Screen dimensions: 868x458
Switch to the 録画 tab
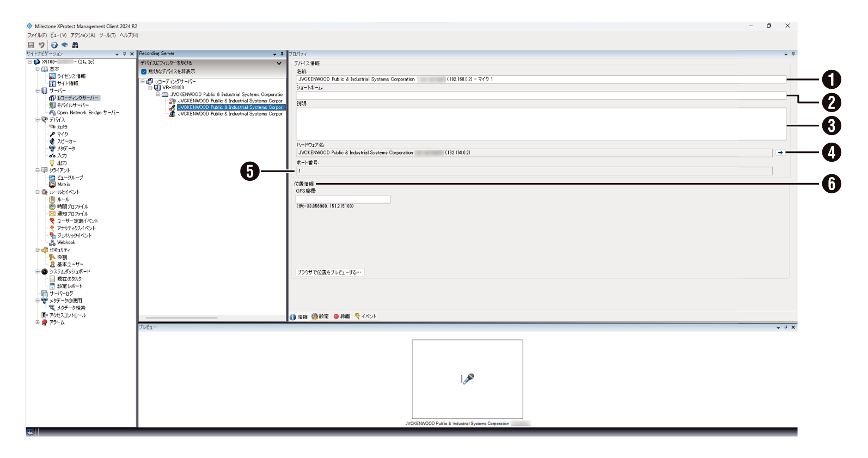pos(342,316)
